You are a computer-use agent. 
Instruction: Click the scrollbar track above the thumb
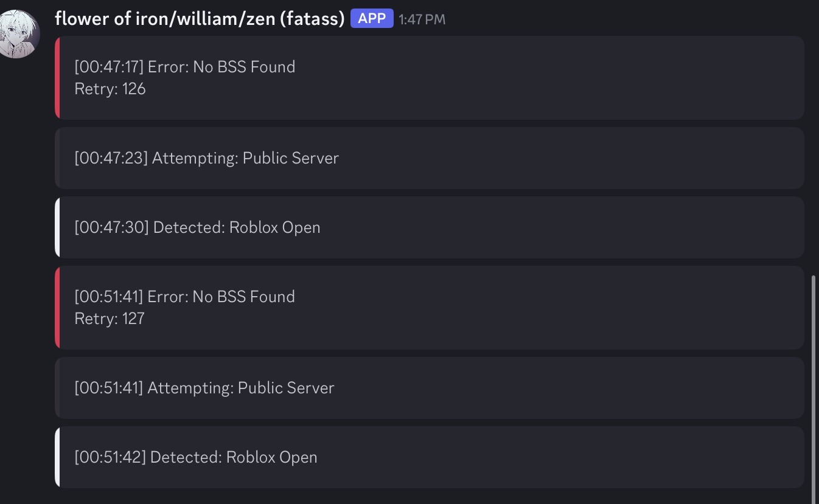tap(814, 152)
